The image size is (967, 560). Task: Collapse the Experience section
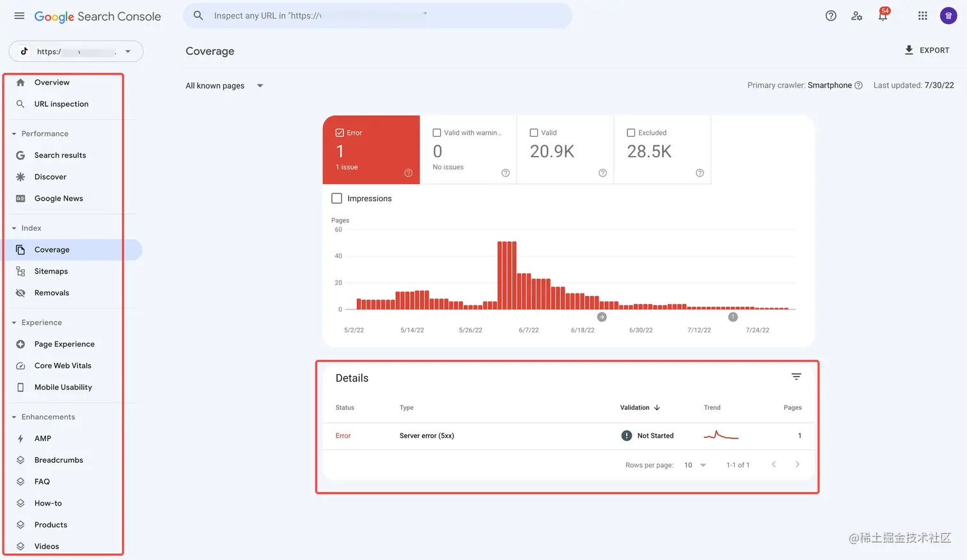click(14, 323)
